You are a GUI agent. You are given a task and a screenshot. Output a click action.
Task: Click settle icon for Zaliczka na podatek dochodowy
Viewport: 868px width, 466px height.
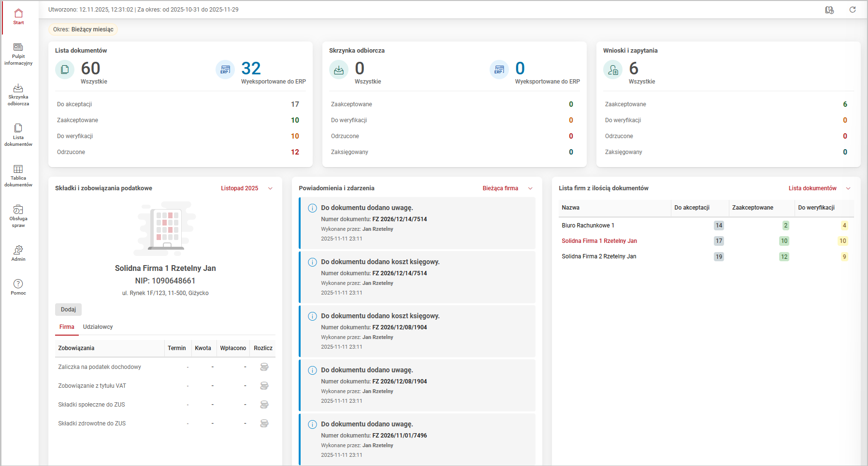(264, 367)
